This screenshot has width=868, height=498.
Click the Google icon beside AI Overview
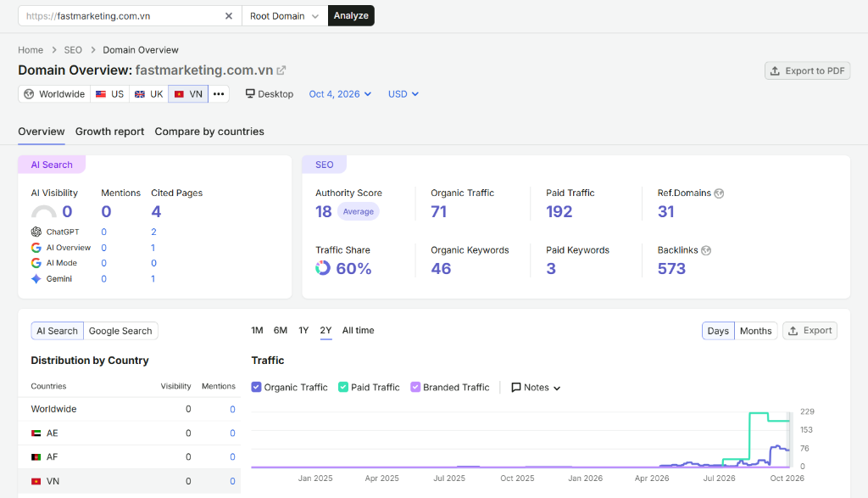(36, 248)
